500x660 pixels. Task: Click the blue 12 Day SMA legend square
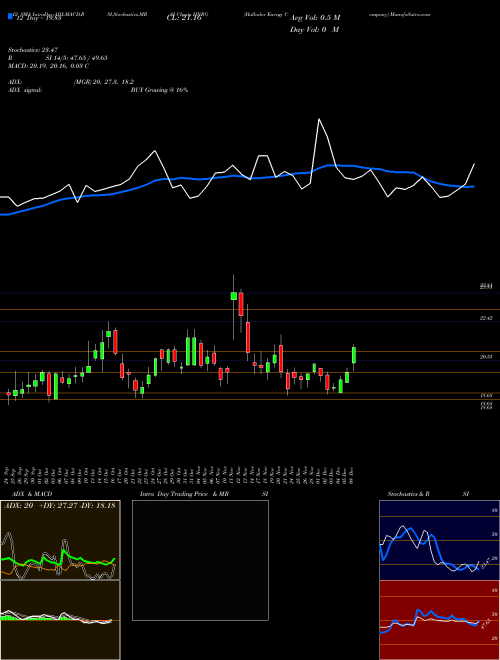[10, 16]
